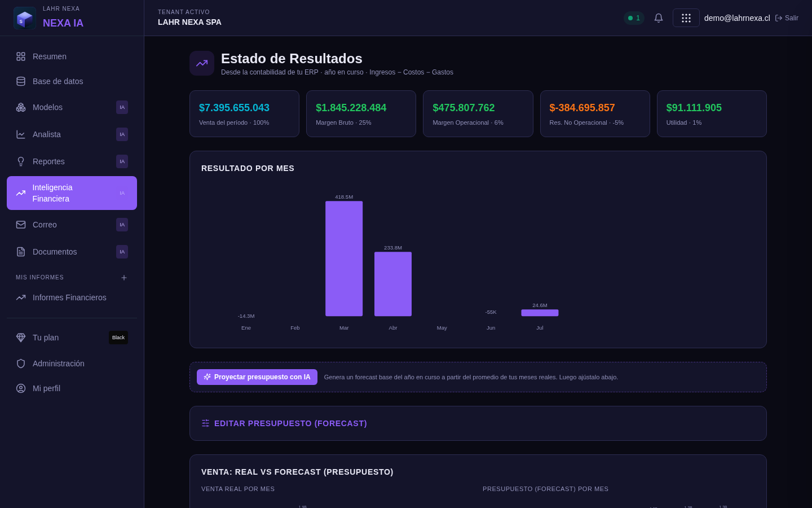Open notifications bell icon
812x508 pixels.
point(659,18)
